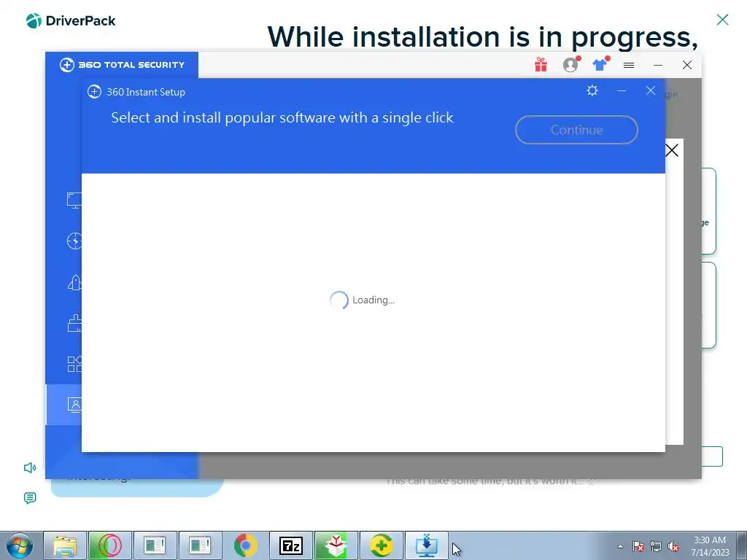The height and width of the screenshot is (560, 747).
Task: Click the 360 Instant Setup title icon
Action: 94,91
